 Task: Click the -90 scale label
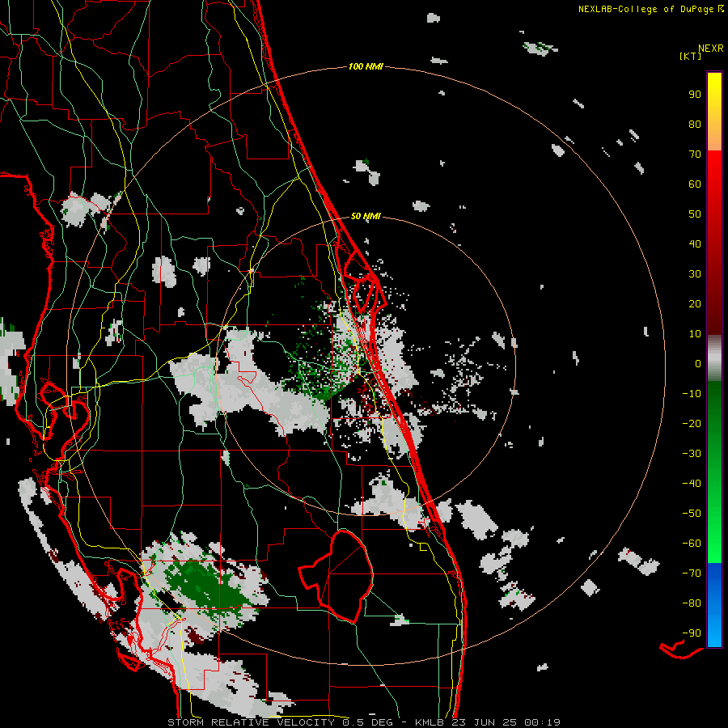click(692, 633)
